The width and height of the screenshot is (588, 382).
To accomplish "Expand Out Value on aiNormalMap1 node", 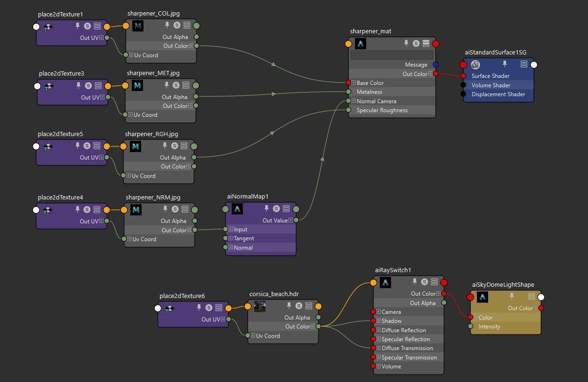I will [290, 220].
